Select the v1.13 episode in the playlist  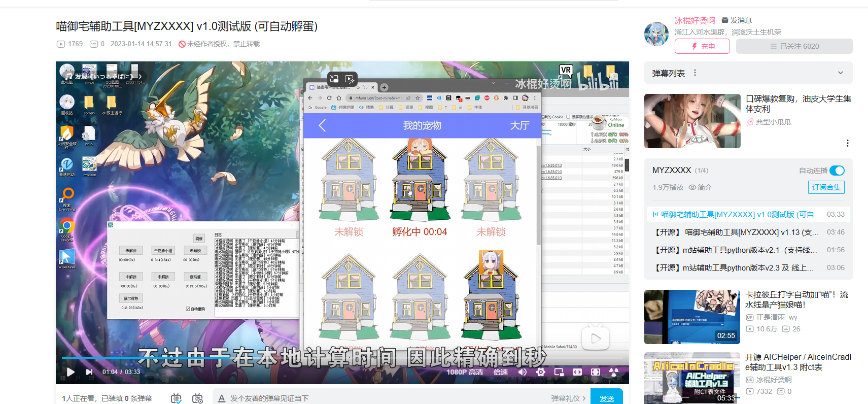point(737,232)
